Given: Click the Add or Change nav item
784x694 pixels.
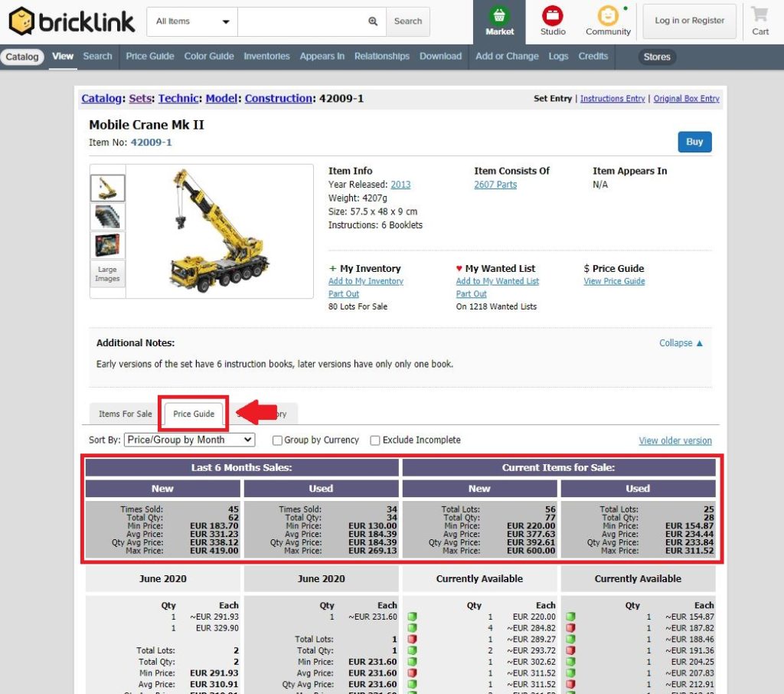Looking at the screenshot, I should (x=507, y=56).
